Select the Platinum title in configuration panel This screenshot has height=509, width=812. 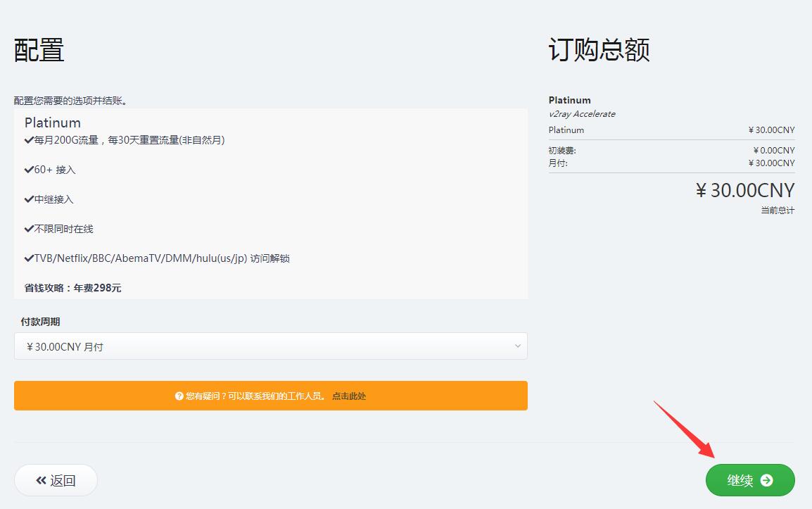[x=53, y=122]
